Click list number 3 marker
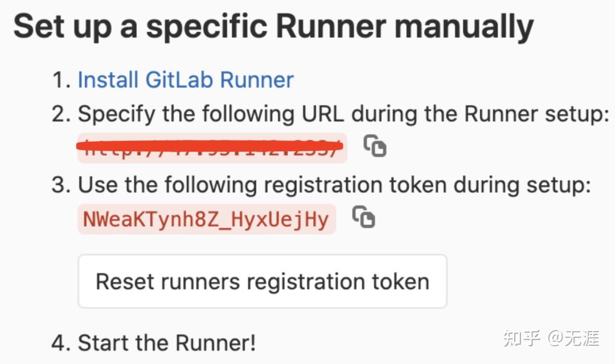615x364 pixels. click(60, 185)
